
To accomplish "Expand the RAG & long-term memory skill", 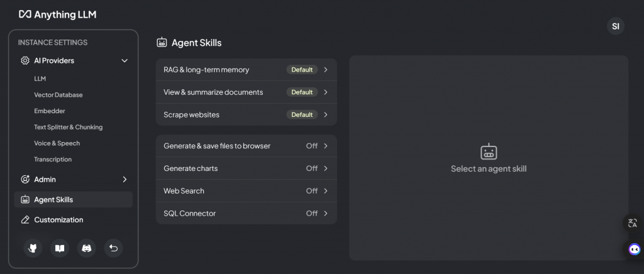I will tap(246, 70).
